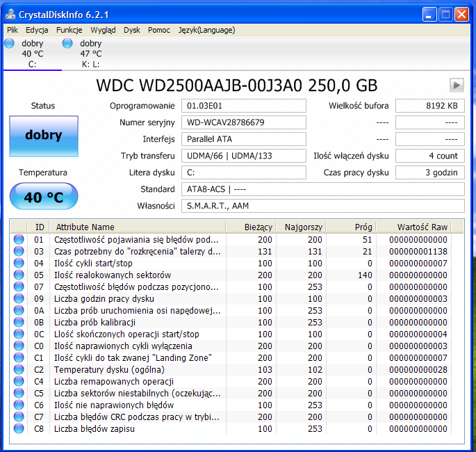Open the Wygląd menu

[x=103, y=30]
